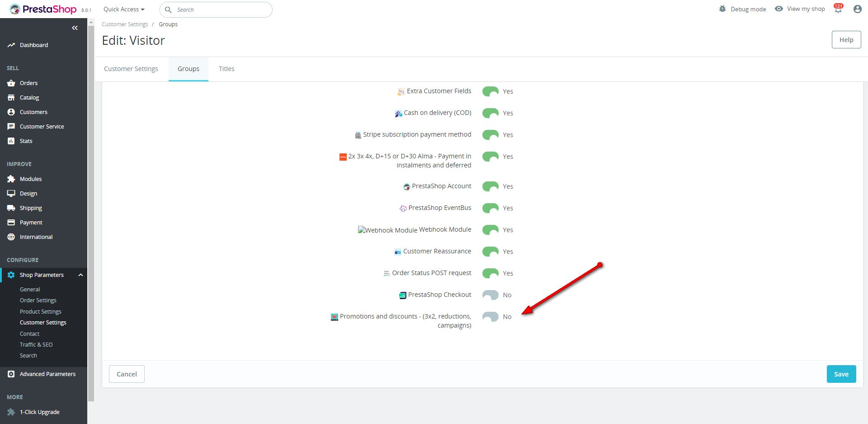This screenshot has height=424, width=868.
Task: Collapse the Shop Parameters submenu chevron
Action: point(80,275)
